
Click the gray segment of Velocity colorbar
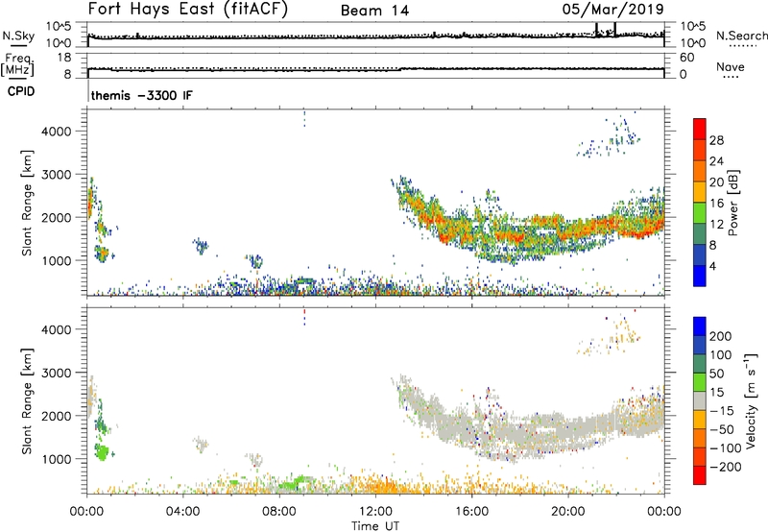pos(700,401)
